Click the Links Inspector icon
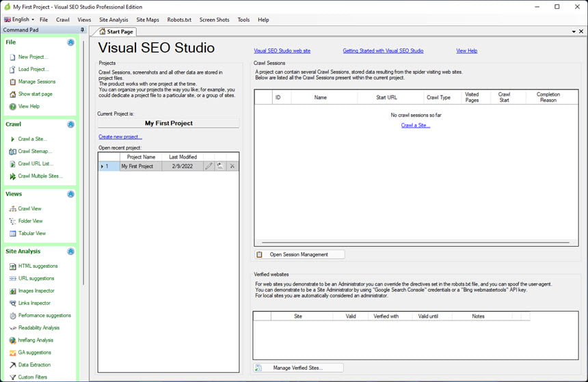The image size is (588, 382). click(x=12, y=303)
